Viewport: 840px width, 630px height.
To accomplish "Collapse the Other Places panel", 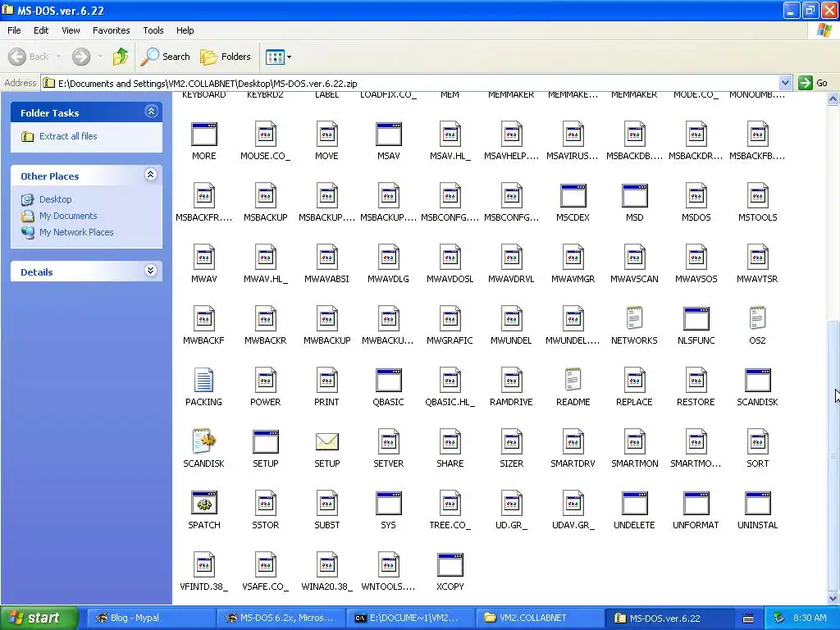I will [x=151, y=175].
